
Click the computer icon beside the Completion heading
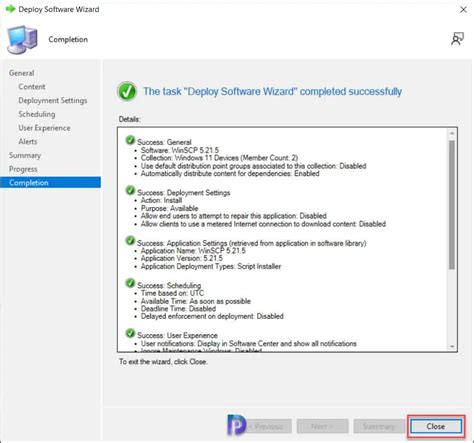point(23,40)
